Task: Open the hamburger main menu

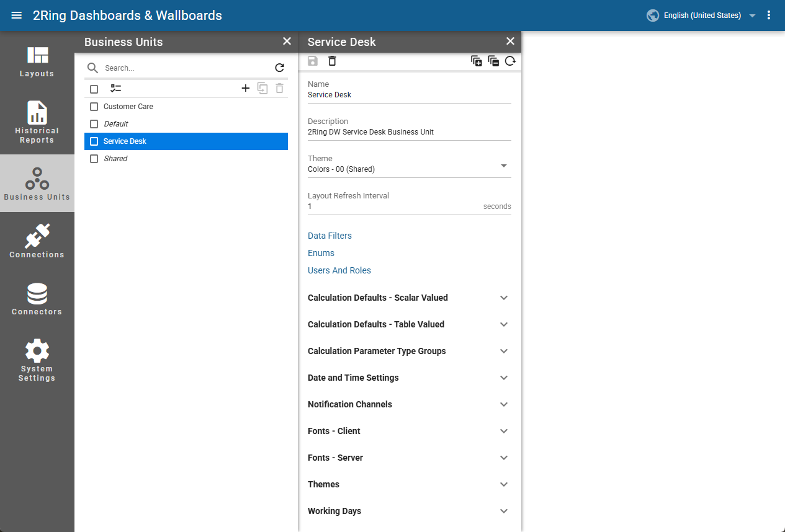Action: coord(17,16)
